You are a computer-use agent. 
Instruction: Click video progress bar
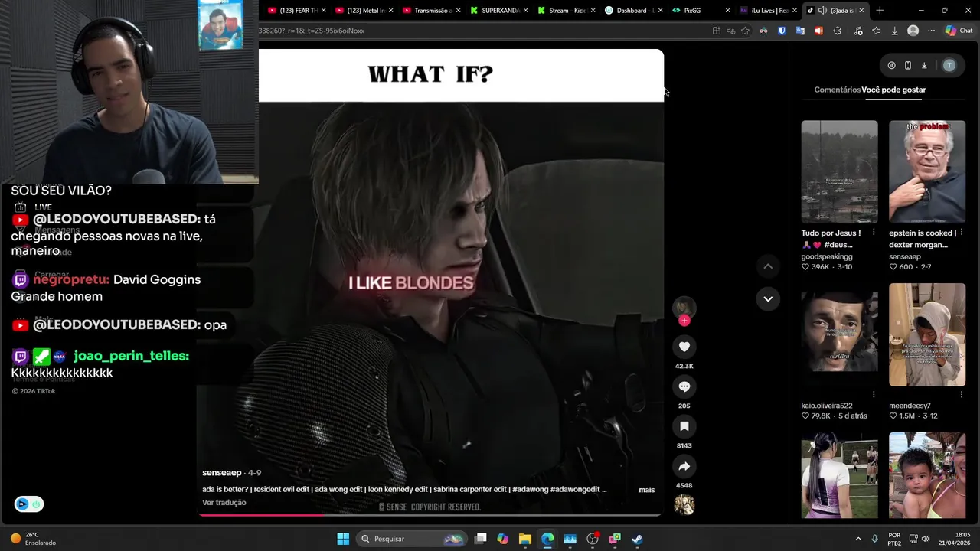pos(430,515)
